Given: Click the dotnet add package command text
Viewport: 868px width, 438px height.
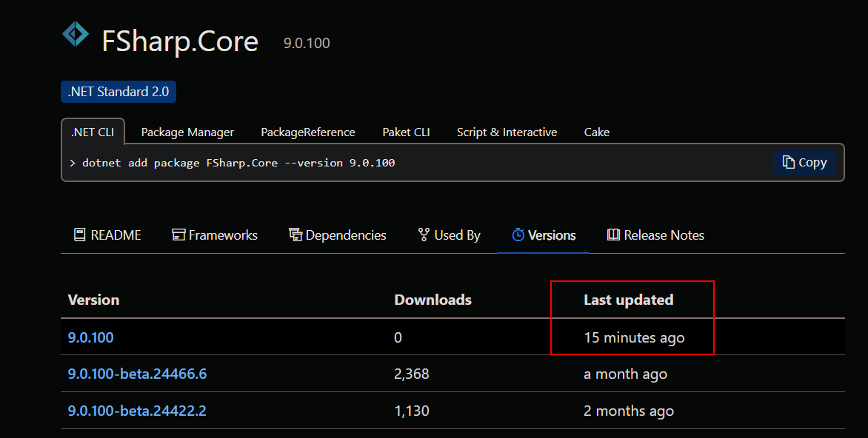Looking at the screenshot, I should coord(238,163).
